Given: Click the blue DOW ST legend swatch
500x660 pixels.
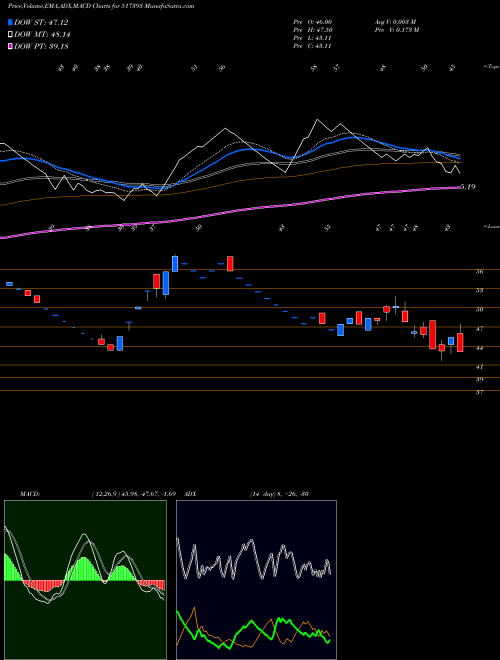Looking at the screenshot, I should 10,22.
